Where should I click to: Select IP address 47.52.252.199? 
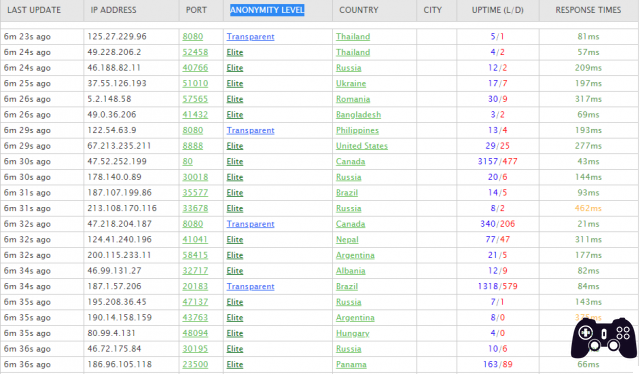(117, 161)
